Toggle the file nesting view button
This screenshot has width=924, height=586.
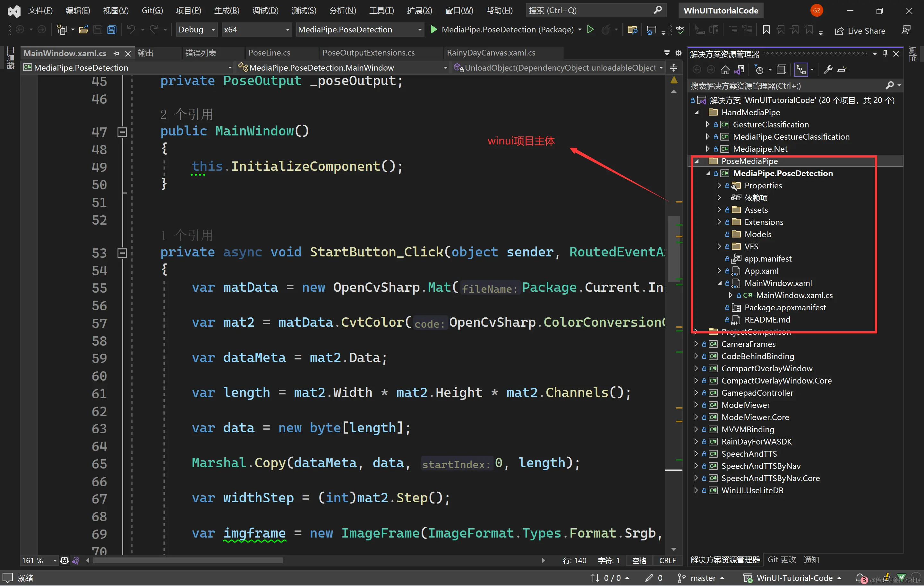coord(801,69)
